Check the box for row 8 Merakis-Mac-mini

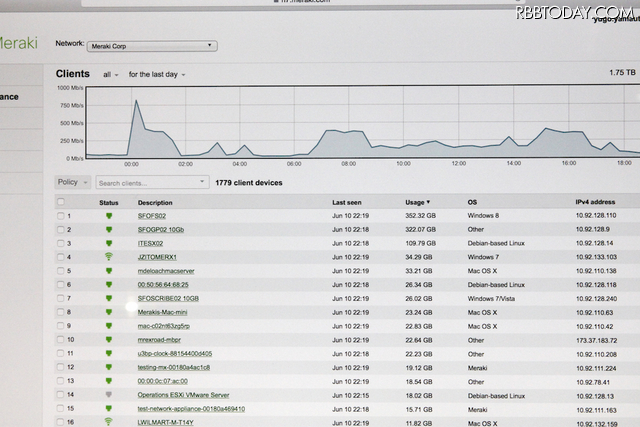(60, 312)
